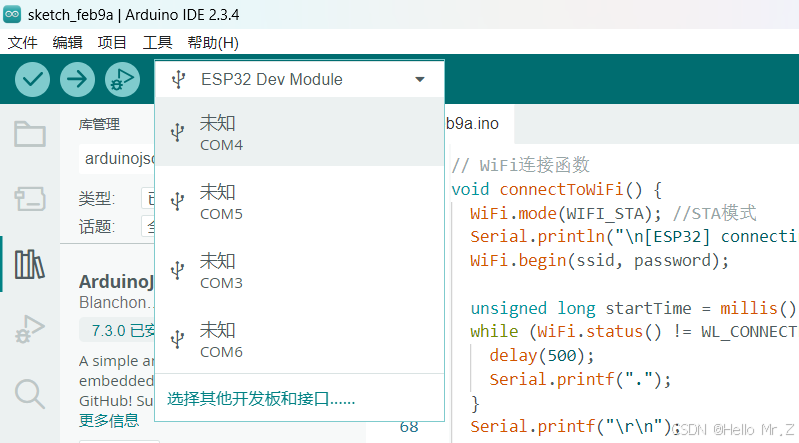Open the 帮助(H) menu
Image resolution: width=799 pixels, height=443 pixels.
pos(213,42)
